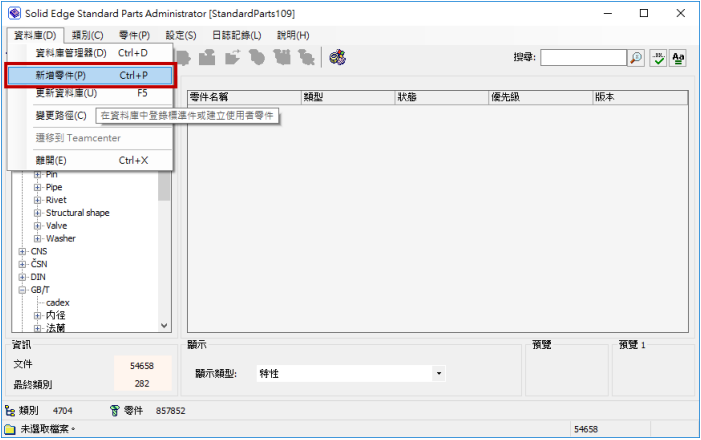The image size is (701, 440).
Task: Select the Rivet tree item
Action: tap(56, 200)
